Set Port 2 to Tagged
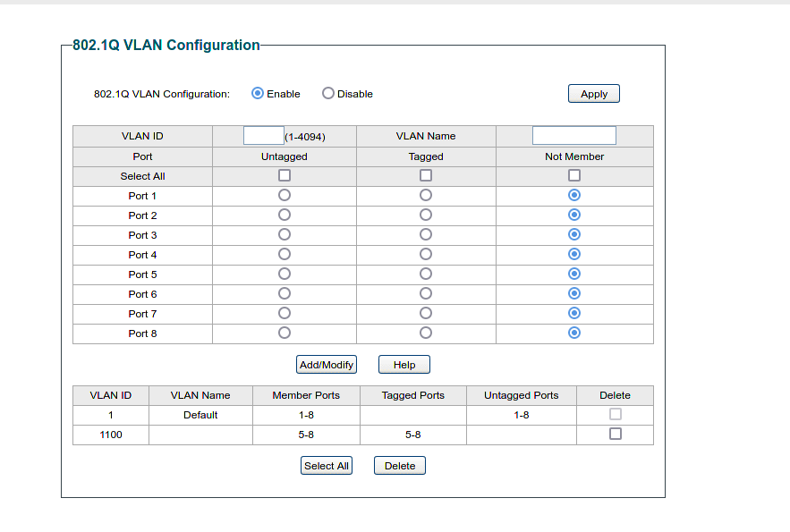The height and width of the screenshot is (532, 790). [x=426, y=215]
